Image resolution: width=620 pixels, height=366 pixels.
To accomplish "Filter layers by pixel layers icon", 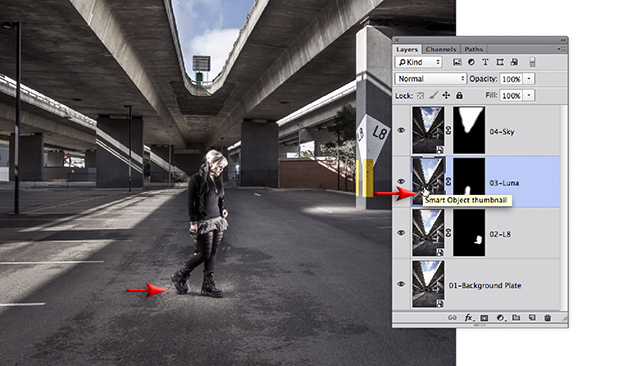I will coord(457,62).
